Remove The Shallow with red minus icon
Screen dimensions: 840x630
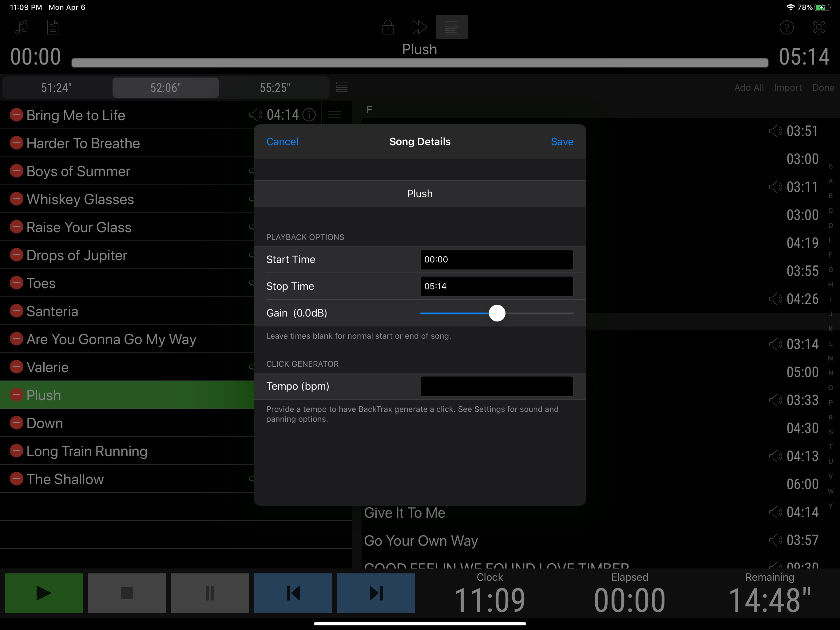click(16, 479)
